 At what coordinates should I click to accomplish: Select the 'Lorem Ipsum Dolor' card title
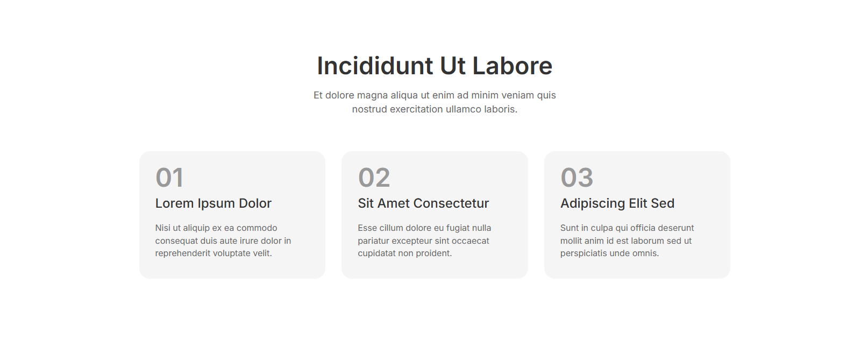point(214,203)
